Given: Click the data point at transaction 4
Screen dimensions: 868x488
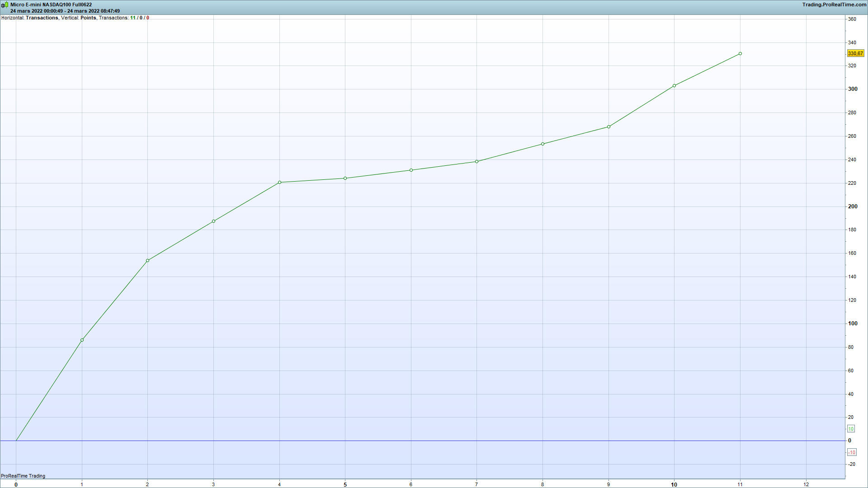Looking at the screenshot, I should point(279,183).
